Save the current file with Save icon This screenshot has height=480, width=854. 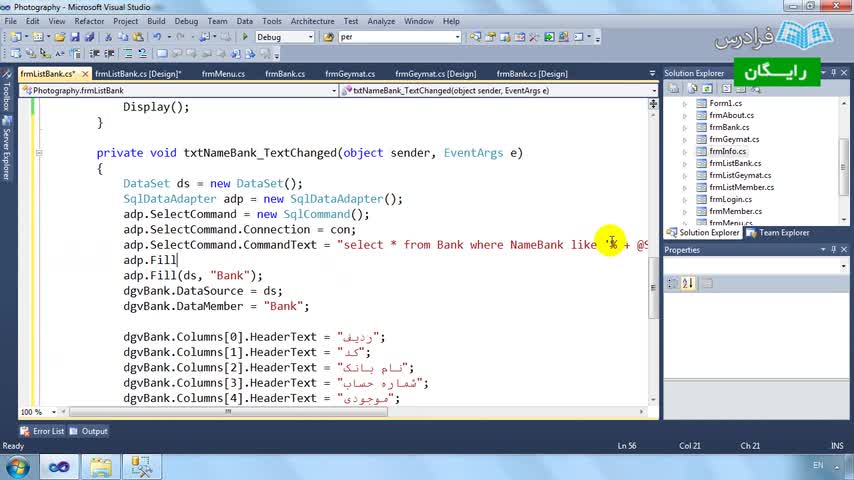75,37
